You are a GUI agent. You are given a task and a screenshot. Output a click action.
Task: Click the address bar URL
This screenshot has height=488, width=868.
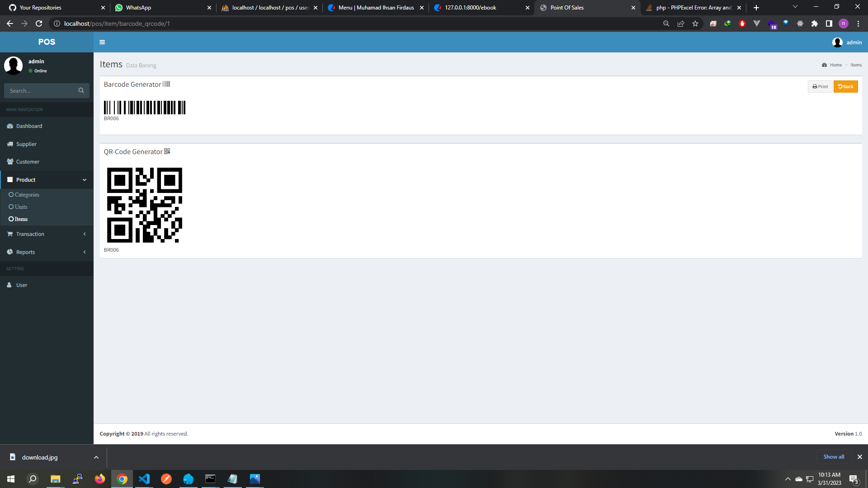click(117, 23)
